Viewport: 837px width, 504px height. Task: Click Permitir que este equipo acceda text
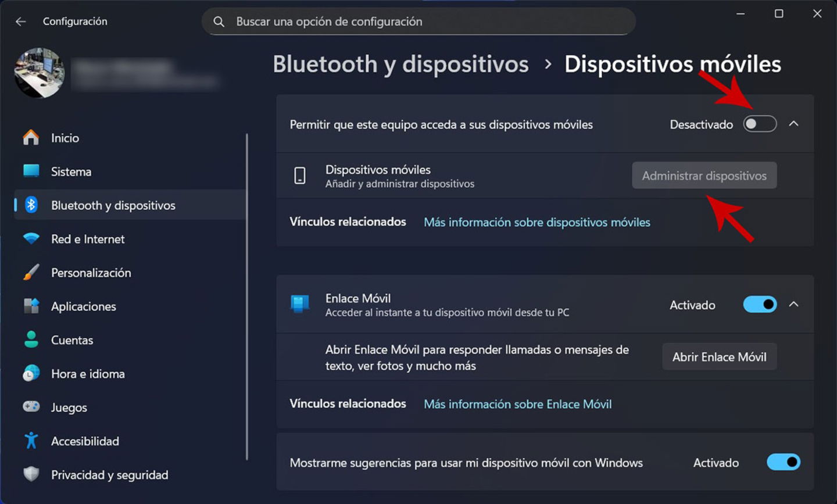point(441,124)
